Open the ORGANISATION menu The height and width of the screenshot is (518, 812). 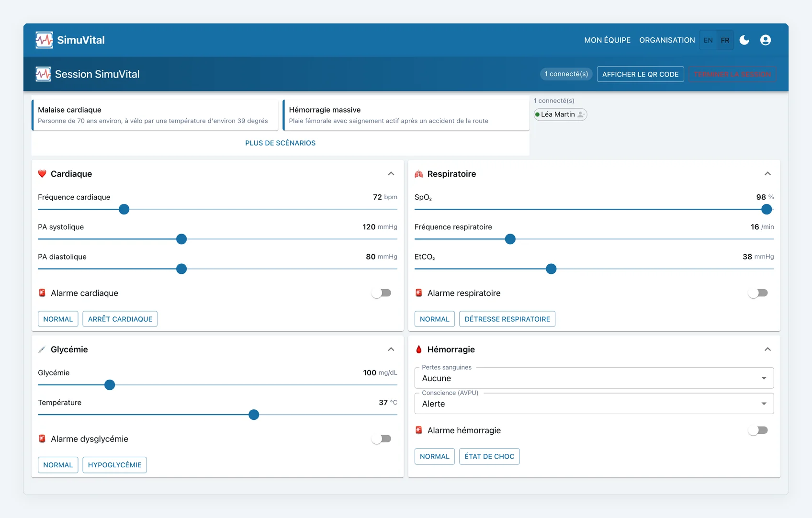[x=667, y=40]
